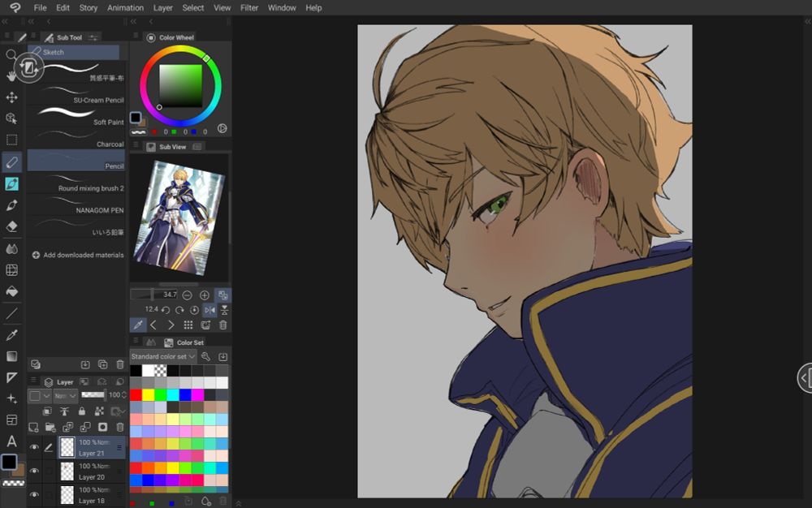The width and height of the screenshot is (812, 508).
Task: Toggle Sub View horizontal flip
Action: pos(209,310)
